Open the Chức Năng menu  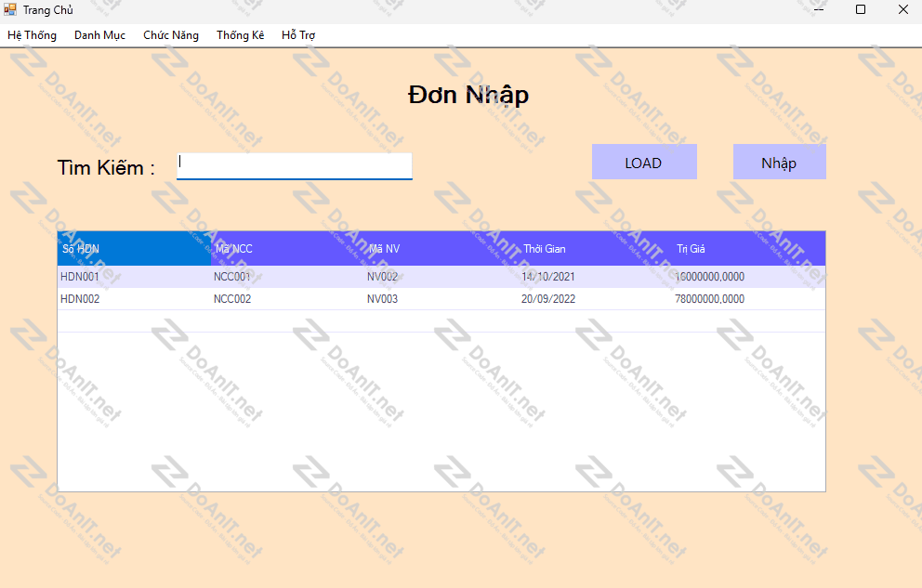[x=170, y=35]
